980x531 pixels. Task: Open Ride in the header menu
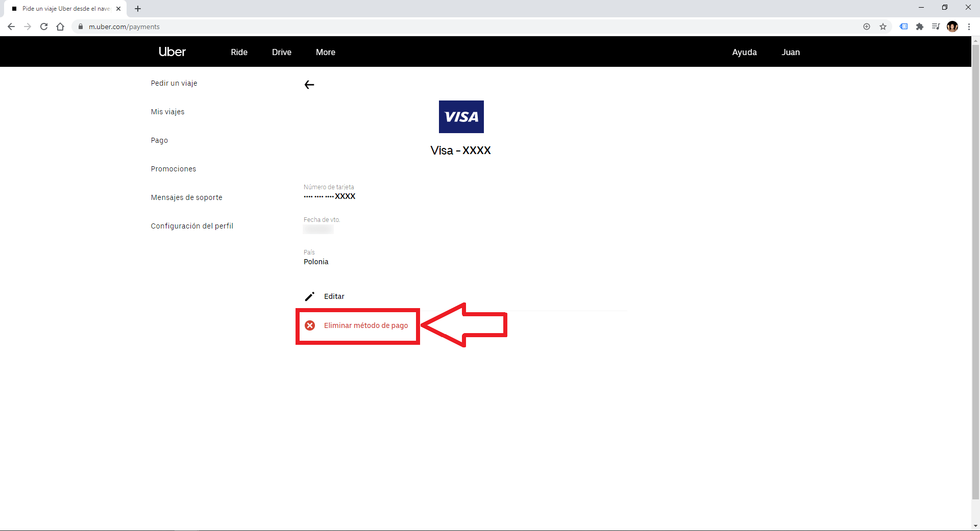pos(239,52)
